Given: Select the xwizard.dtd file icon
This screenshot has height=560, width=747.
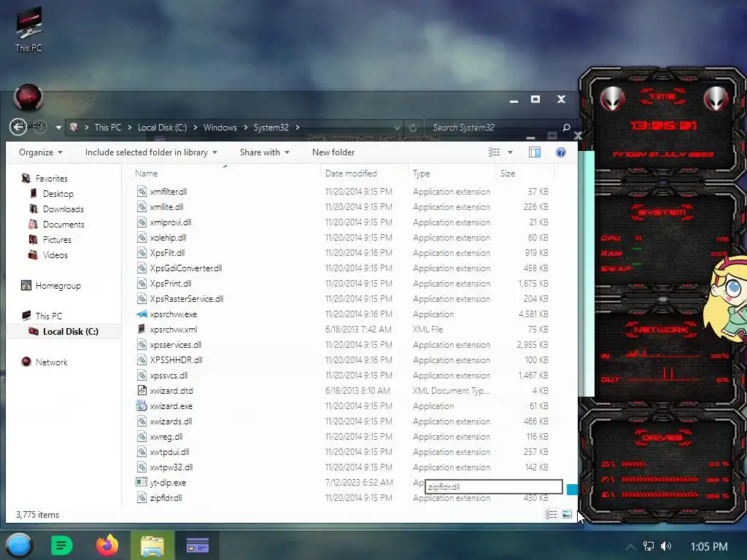Looking at the screenshot, I should (142, 391).
